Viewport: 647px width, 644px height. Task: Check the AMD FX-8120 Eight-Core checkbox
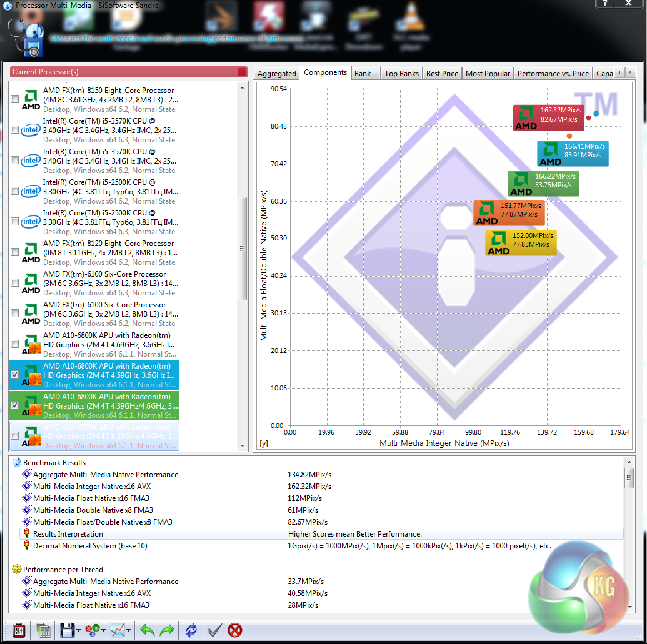pyautogui.click(x=15, y=252)
